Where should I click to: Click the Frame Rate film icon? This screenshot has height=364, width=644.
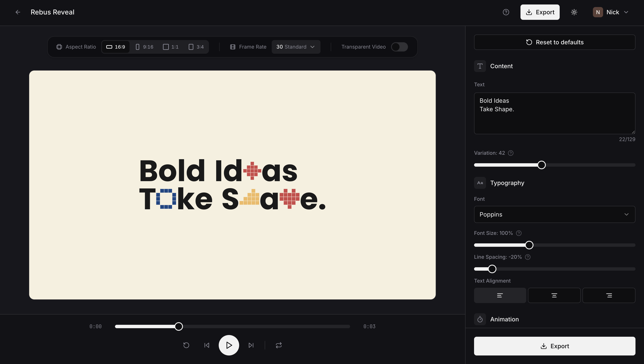[x=233, y=47]
